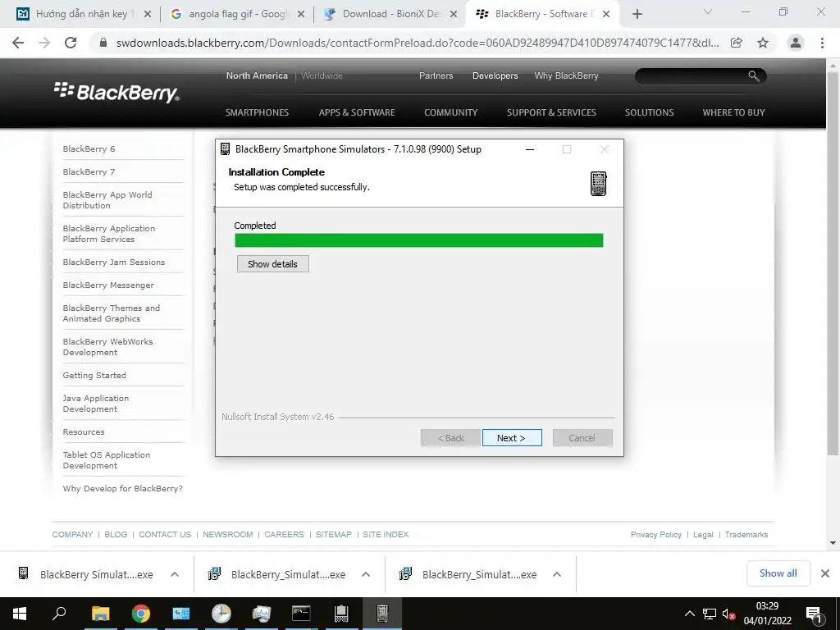
Task: Click the BlackBerry logo in header
Action: 116,92
